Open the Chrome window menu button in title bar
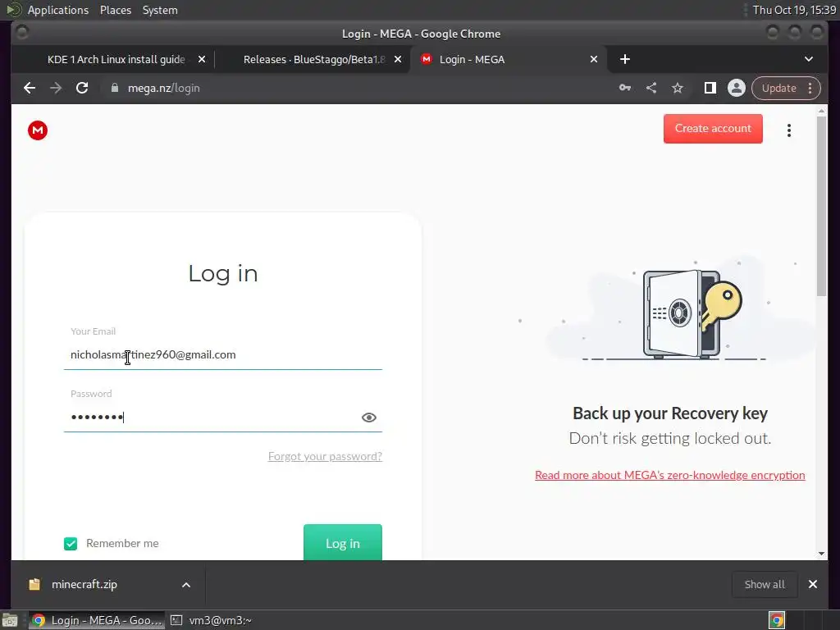 [x=22, y=33]
